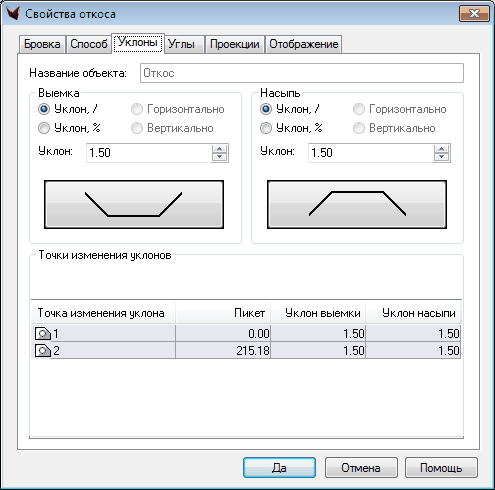
Task: Click row 2 Уклон выемки value 1.50
Action: [318, 350]
